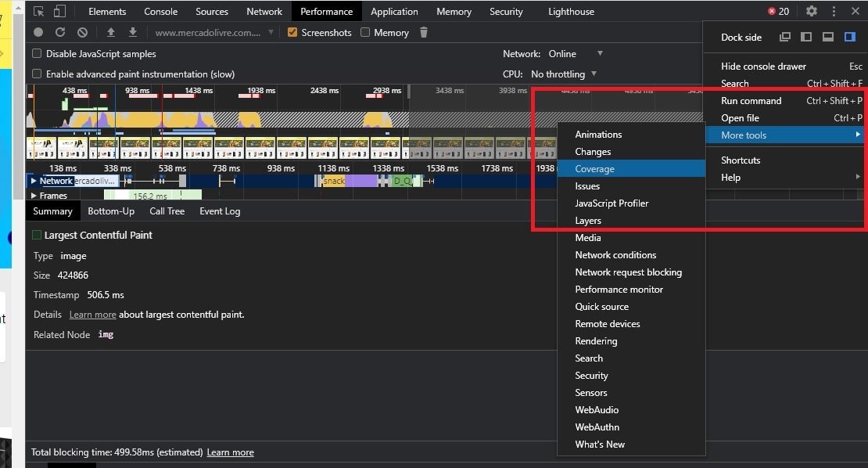Enable the Memory checkbox
This screenshot has width=868, height=468.
[x=365, y=33]
